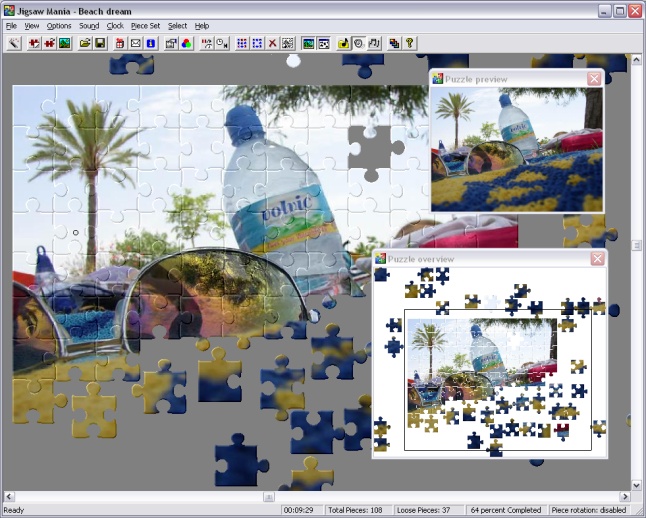Click the yellow question mark help icon

(x=409, y=43)
